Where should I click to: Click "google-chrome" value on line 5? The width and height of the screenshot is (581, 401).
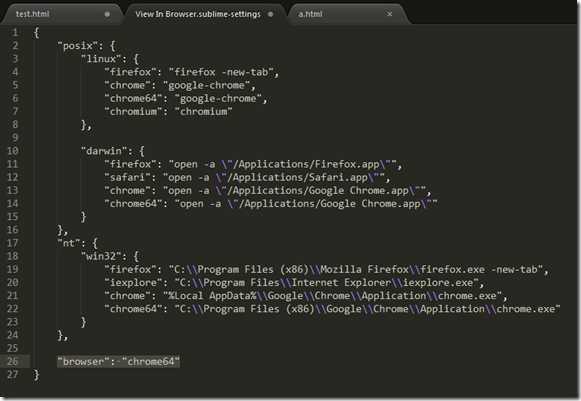207,85
